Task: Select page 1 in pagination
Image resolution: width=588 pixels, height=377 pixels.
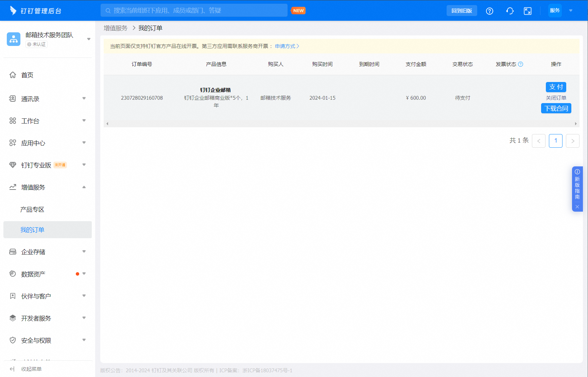Action: pos(556,141)
